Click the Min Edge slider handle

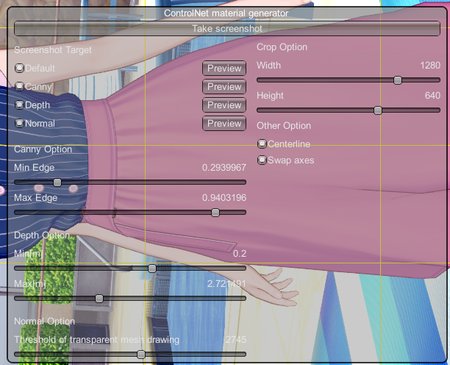57,182
